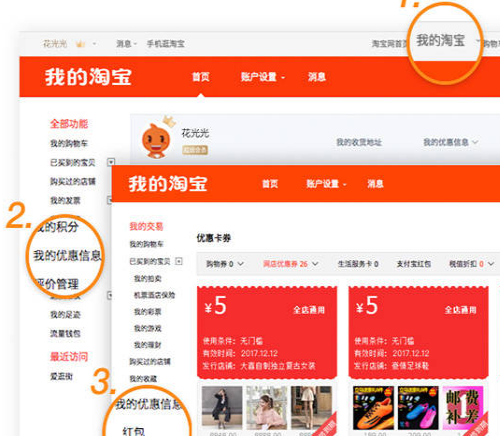Click the crown icon beside username 花光光
Viewport: 500px width, 436px height.
80,44
